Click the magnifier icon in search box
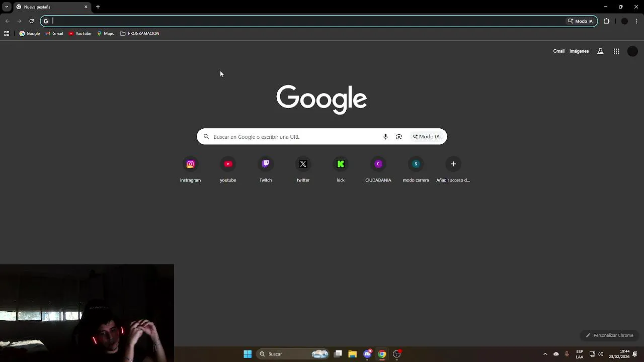The height and width of the screenshot is (362, 644). (206, 137)
